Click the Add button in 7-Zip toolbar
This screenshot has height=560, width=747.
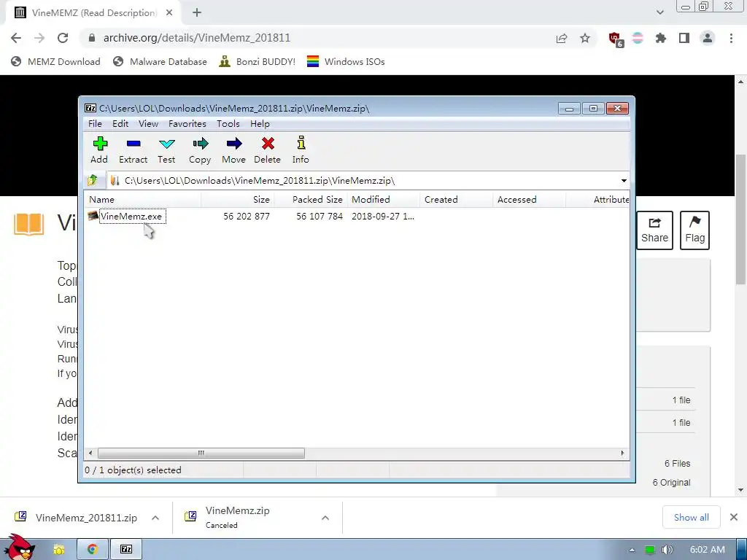coord(99,150)
